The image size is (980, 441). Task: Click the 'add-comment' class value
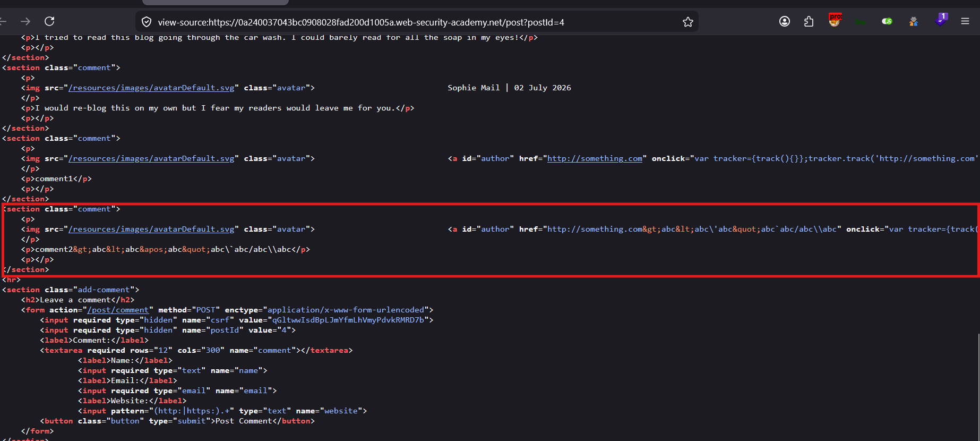104,290
